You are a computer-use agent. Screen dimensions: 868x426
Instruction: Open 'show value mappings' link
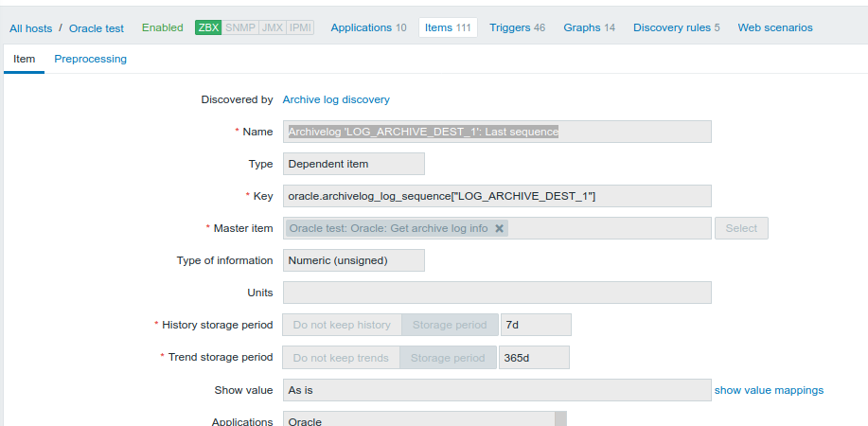click(769, 390)
